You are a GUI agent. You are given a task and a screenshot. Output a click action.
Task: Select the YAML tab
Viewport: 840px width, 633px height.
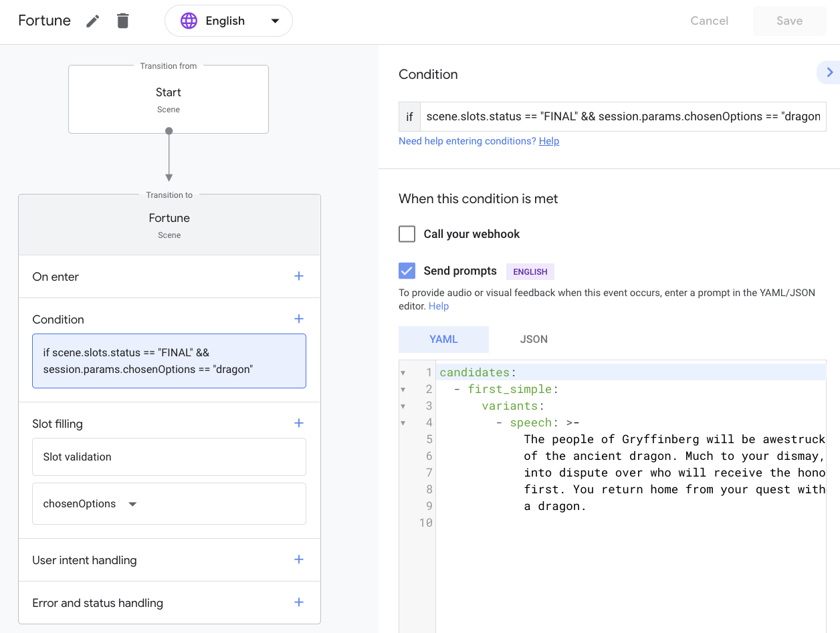tap(443, 340)
